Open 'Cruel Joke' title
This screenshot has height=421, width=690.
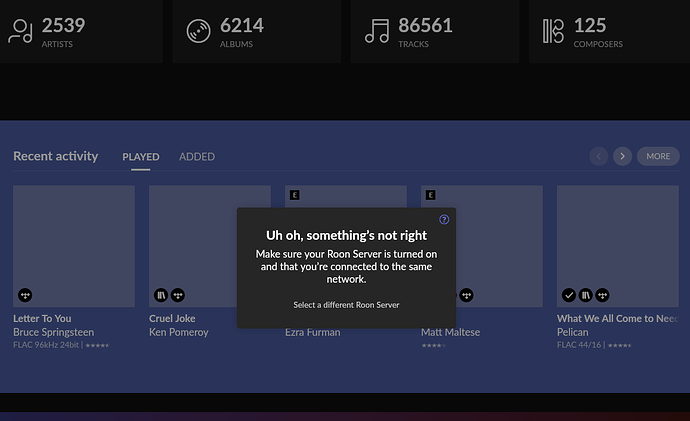(x=172, y=318)
